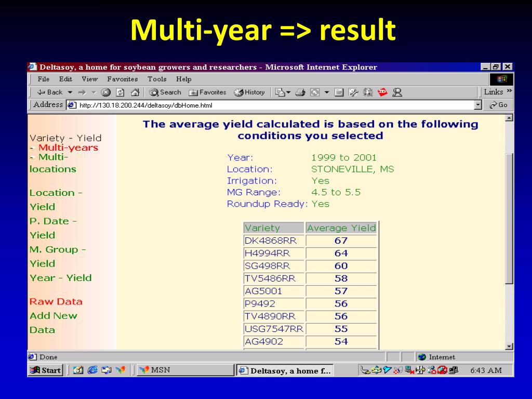532x399 pixels.
Task: Click the red ZD toolbar icon
Action: click(x=382, y=92)
